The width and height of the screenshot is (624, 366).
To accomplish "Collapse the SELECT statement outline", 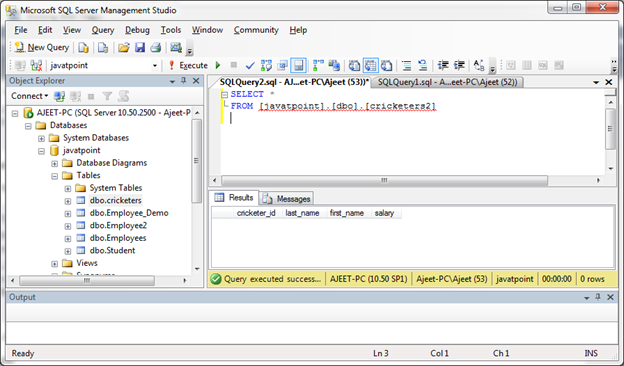I will (x=224, y=95).
